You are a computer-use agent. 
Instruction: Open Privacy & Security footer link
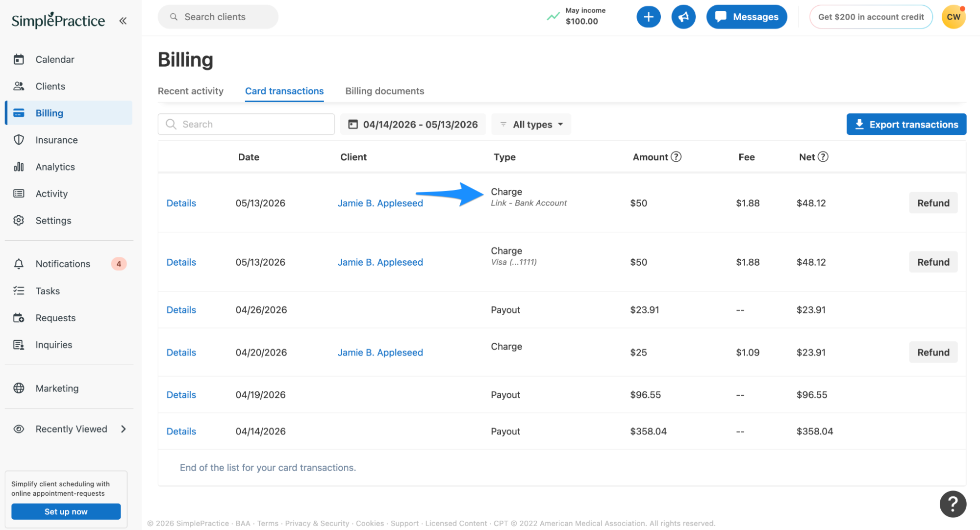pos(317,523)
